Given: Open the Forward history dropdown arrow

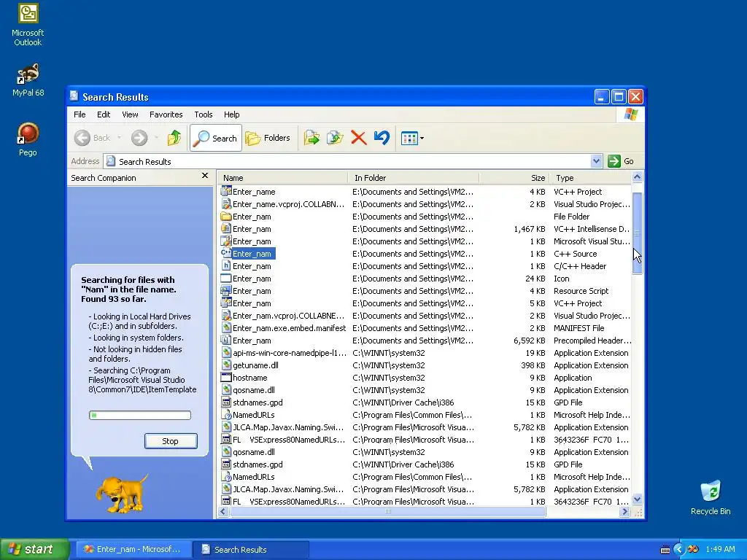Looking at the screenshot, I should [x=156, y=138].
